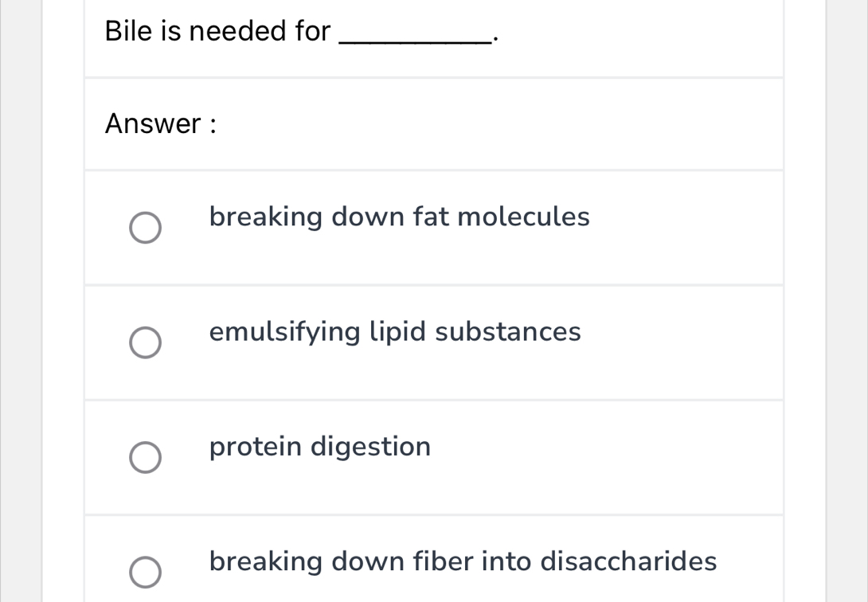Select the 'protein digestion' radio button
Screen dimensions: 868x602
click(144, 458)
